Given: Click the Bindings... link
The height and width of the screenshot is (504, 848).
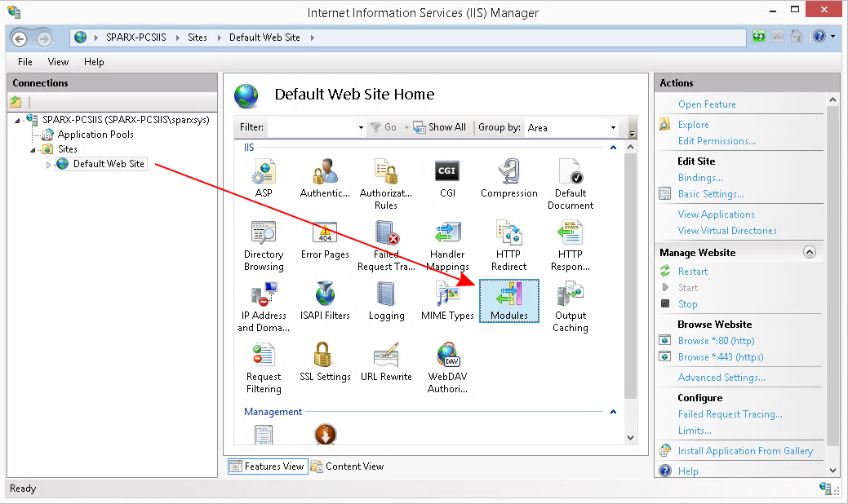Looking at the screenshot, I should (x=700, y=178).
